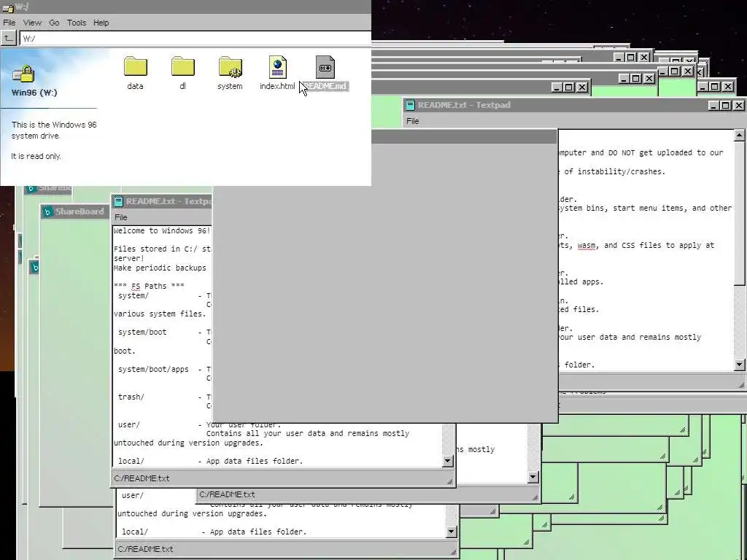This screenshot has width=747, height=560.
Task: Open the data folder icon
Action: (x=135, y=66)
